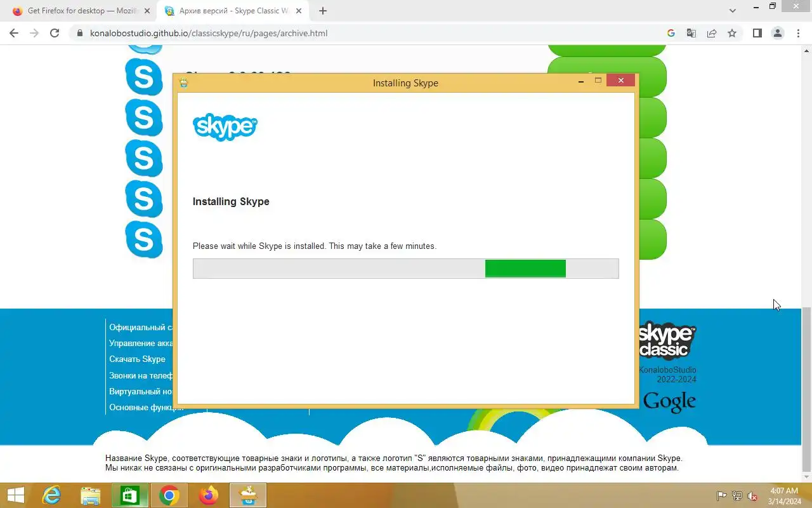Viewport: 812px width, 508px height.
Task: Translate this page via address bar icon
Action: [691, 33]
